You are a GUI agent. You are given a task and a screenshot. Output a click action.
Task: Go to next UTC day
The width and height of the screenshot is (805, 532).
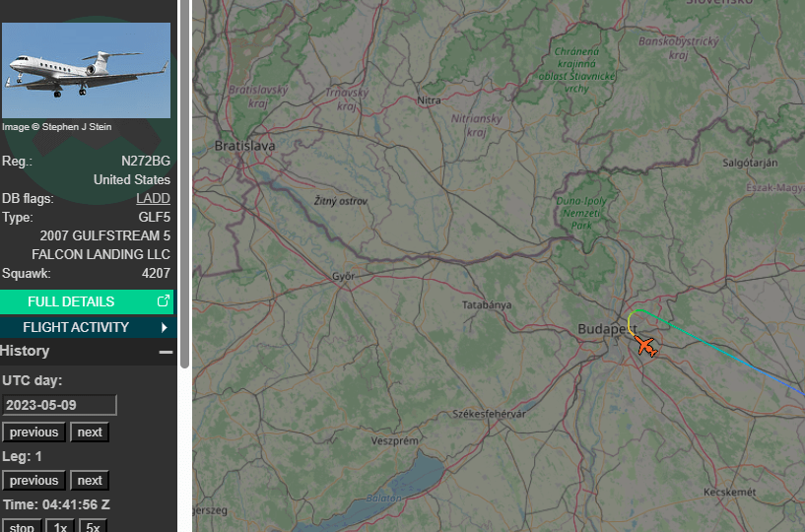pyautogui.click(x=90, y=432)
